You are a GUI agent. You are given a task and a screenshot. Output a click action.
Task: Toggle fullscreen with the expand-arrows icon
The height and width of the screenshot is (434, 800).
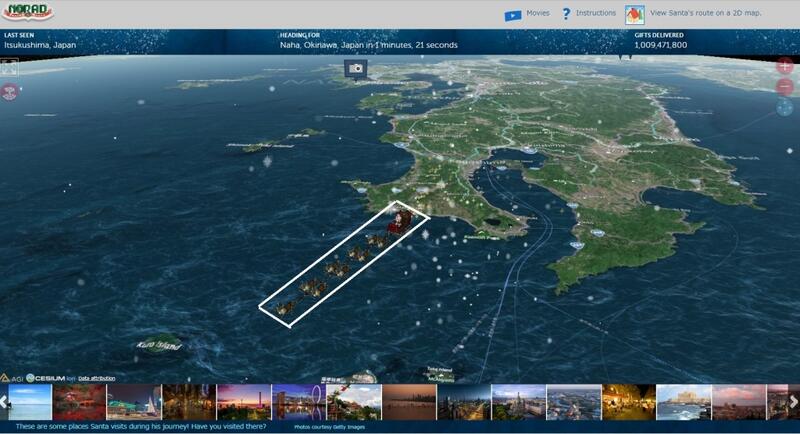[x=9, y=67]
